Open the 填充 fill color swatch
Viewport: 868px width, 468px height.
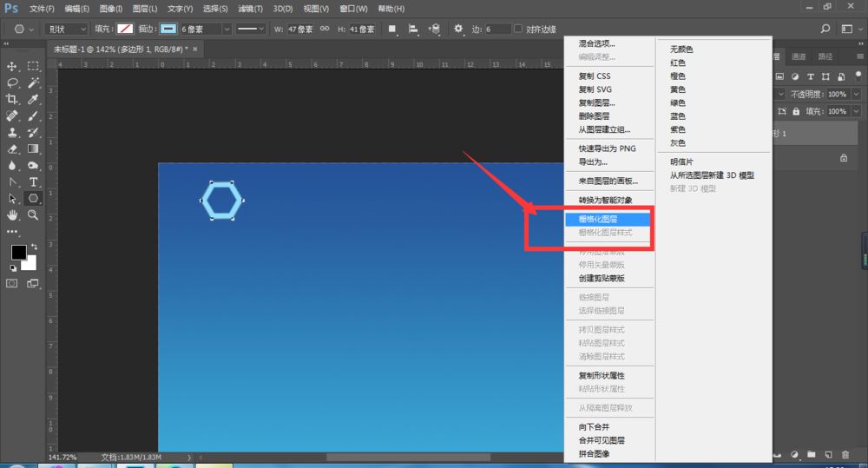tap(125, 29)
